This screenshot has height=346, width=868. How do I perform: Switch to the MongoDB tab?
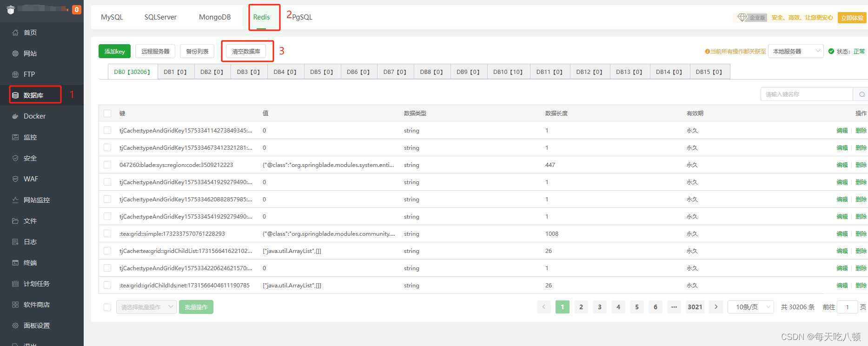point(215,17)
